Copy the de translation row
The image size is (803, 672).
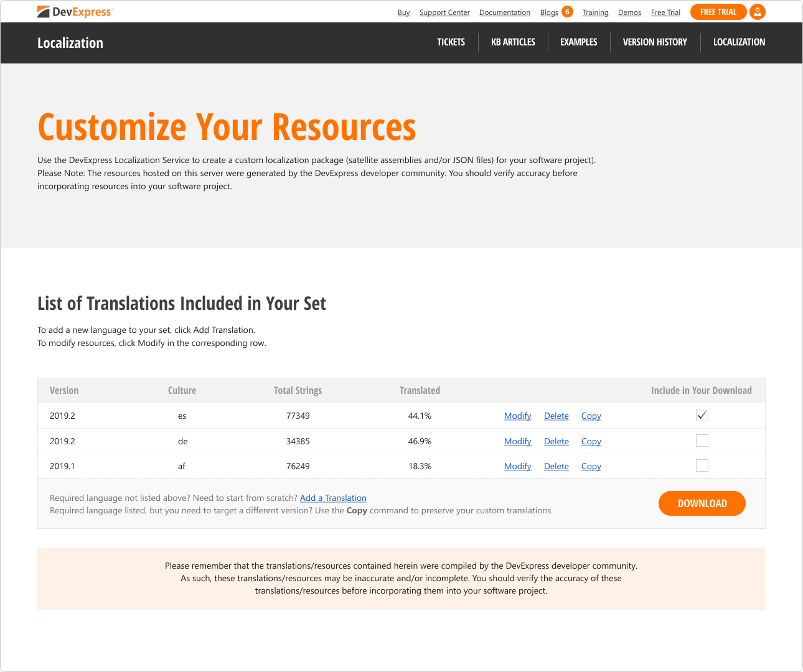coord(591,441)
